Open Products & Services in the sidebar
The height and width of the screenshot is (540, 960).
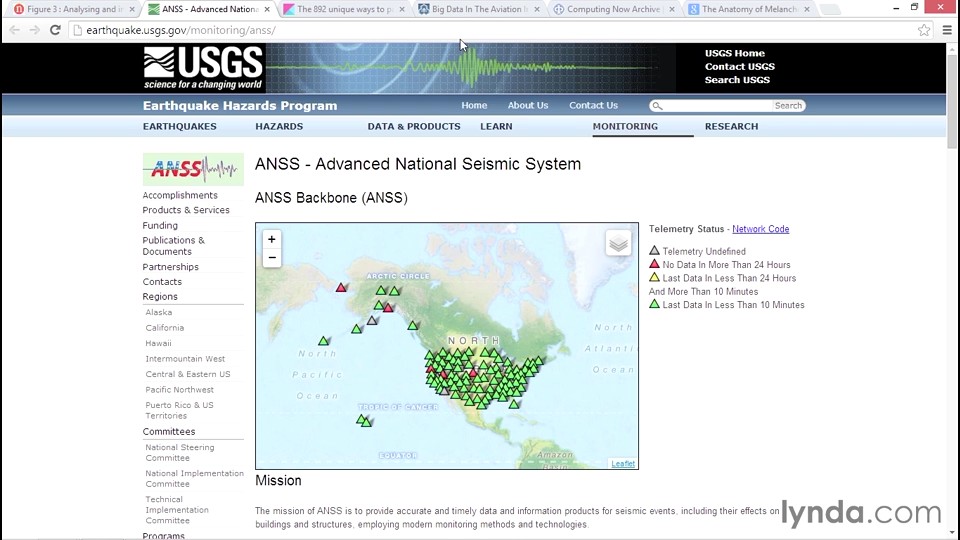[186, 210]
